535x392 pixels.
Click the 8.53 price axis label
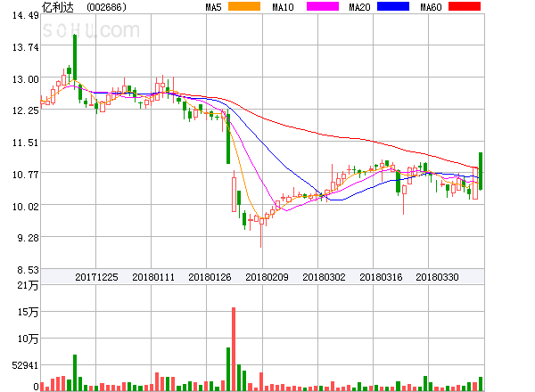click(29, 270)
